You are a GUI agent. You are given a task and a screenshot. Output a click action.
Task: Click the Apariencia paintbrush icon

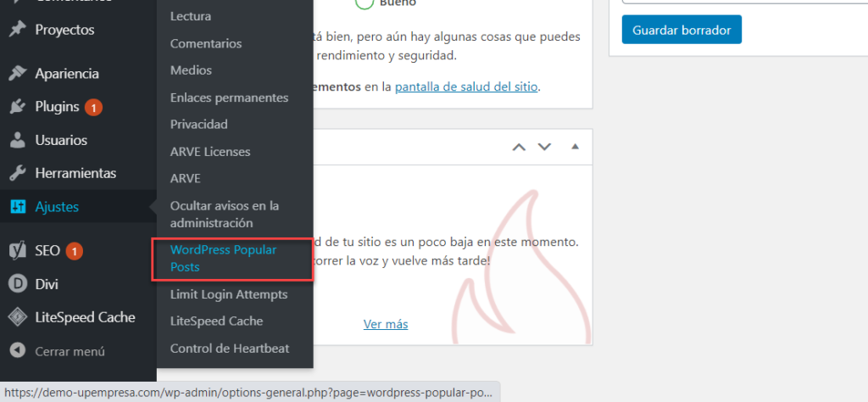[x=18, y=74]
